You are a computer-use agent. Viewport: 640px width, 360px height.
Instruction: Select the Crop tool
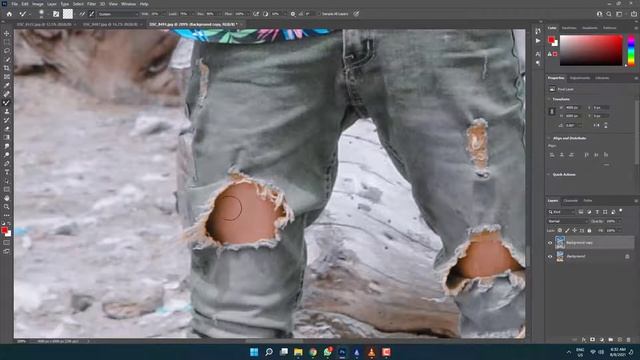pyautogui.click(x=7, y=68)
